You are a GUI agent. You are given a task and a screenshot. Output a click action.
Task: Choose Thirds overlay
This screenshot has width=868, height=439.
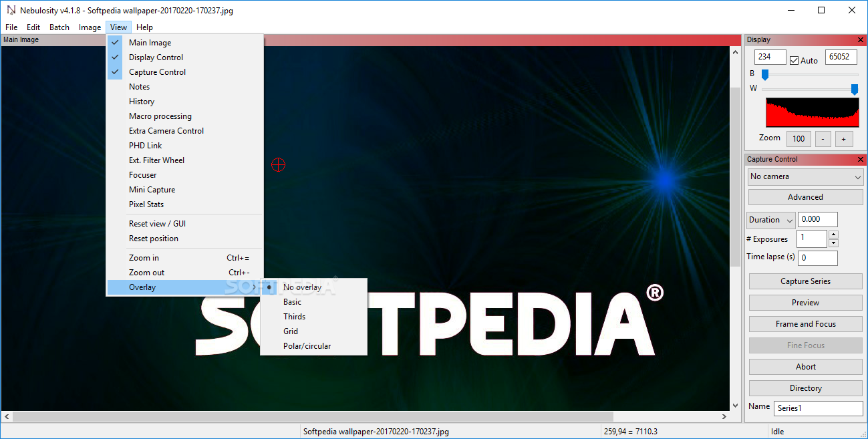point(313,317)
